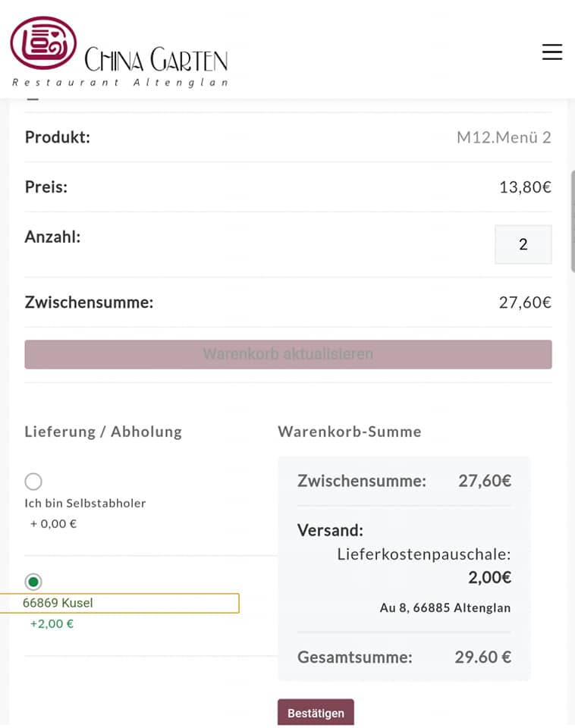Click the China Garten round logo emblem
The width and height of the screenshot is (575, 728).
43,43
